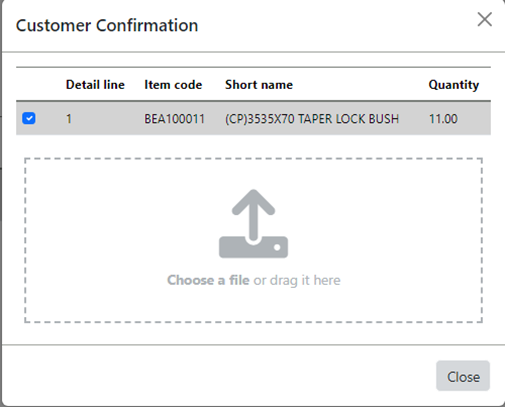Select the TAPER LOCK BUSH short name cell
The width and height of the screenshot is (505, 407).
point(312,119)
